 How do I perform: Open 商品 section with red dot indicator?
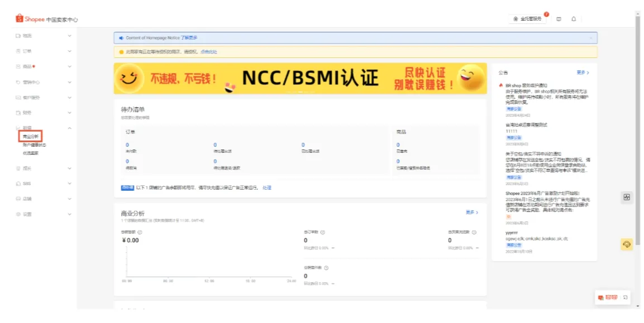tap(18, 65)
